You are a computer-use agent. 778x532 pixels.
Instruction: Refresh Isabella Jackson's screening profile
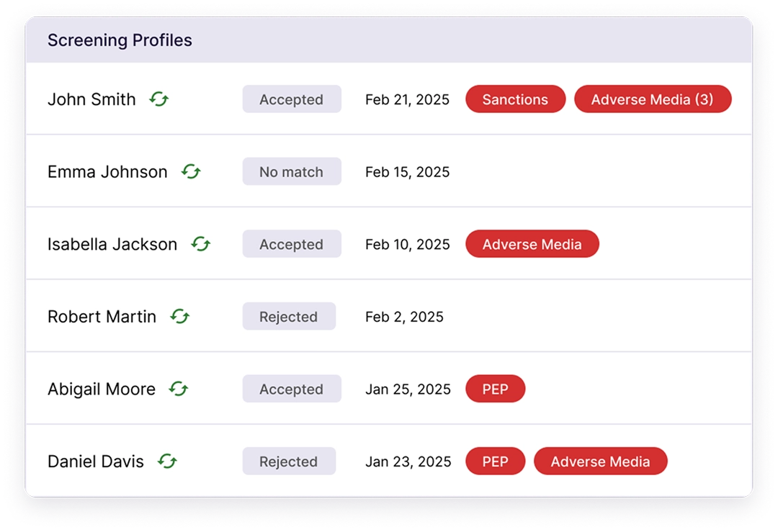coord(201,244)
